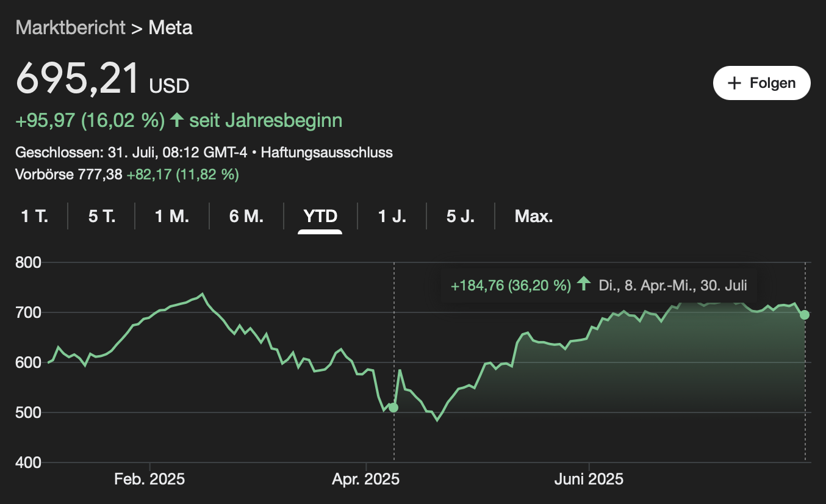Select the YTD time range tab
826x504 pixels.
coord(320,216)
